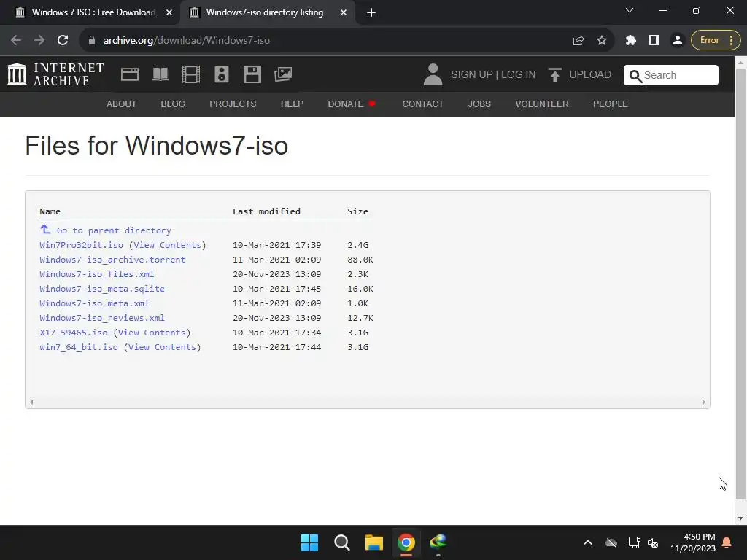Open the Web (Wayback) media icon
Viewport: 747px width, 560px height.
point(130,74)
